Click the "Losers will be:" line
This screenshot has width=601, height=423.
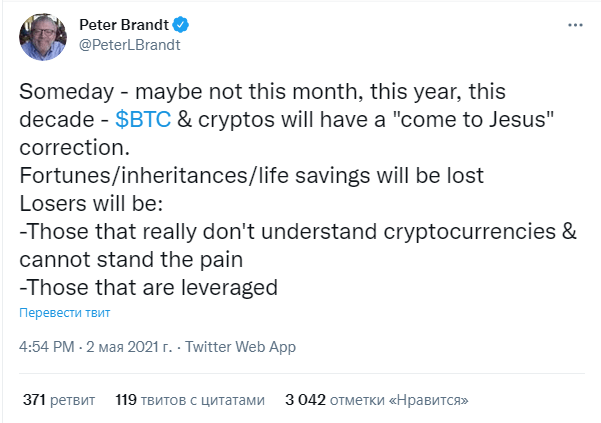point(91,203)
